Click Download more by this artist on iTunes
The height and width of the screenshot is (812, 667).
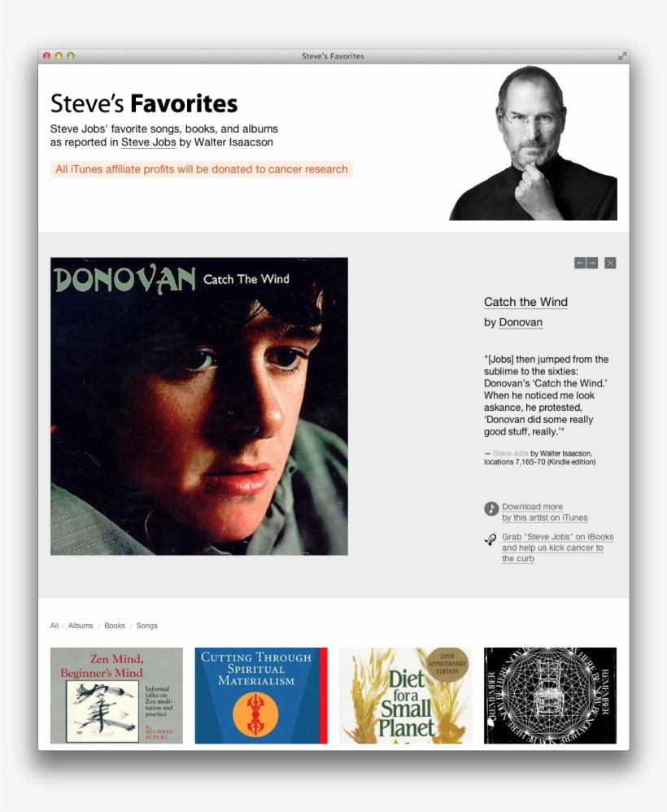(x=545, y=512)
